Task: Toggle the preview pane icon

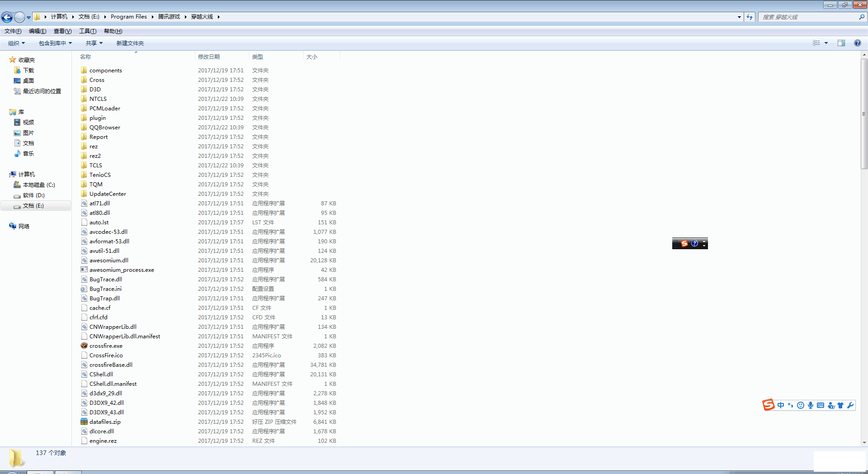Action: pos(841,43)
